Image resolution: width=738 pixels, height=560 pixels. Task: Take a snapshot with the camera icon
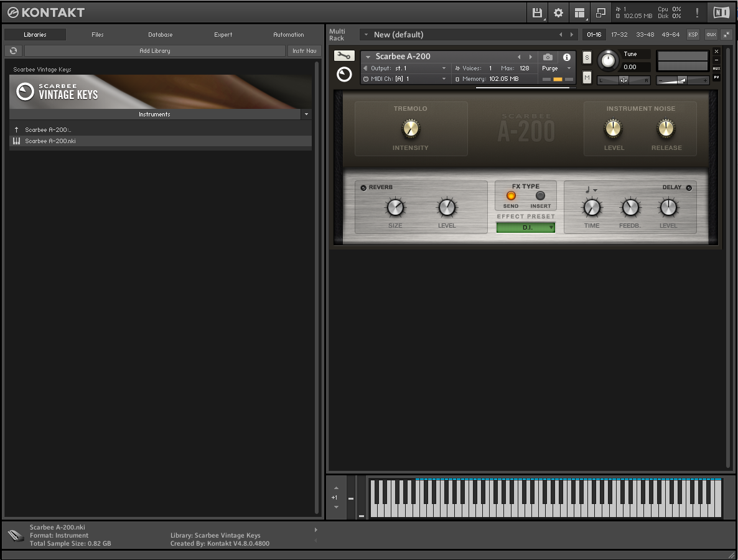tap(548, 57)
